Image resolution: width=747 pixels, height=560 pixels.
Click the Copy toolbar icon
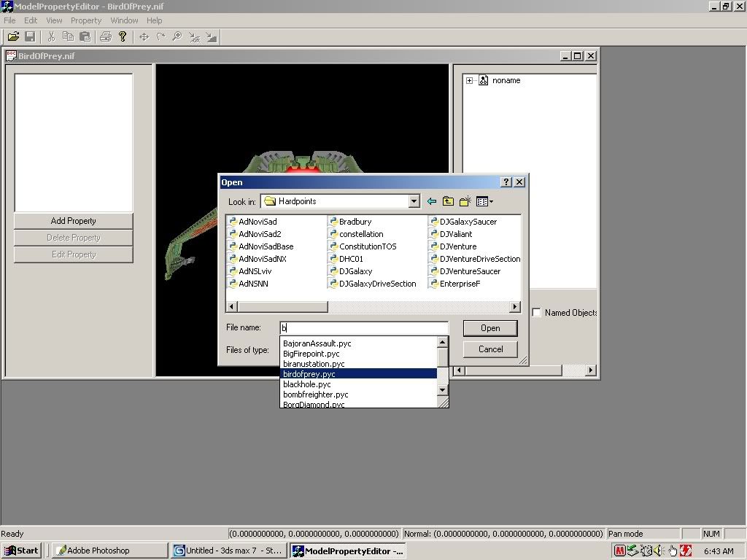point(68,36)
